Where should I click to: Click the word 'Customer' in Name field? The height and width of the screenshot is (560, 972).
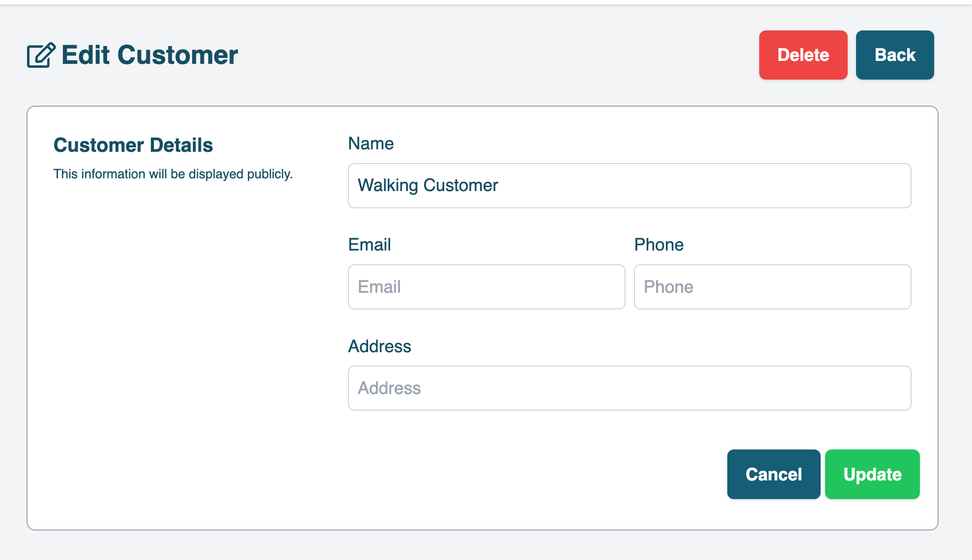460,186
